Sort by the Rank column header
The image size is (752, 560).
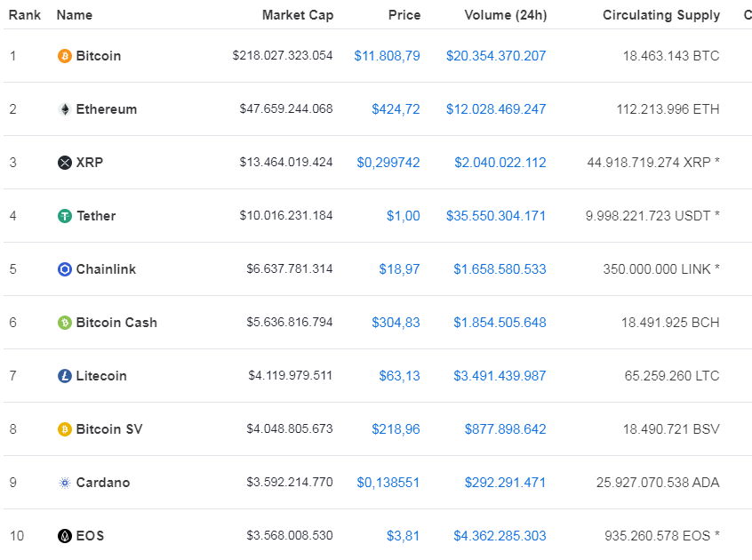(x=25, y=15)
